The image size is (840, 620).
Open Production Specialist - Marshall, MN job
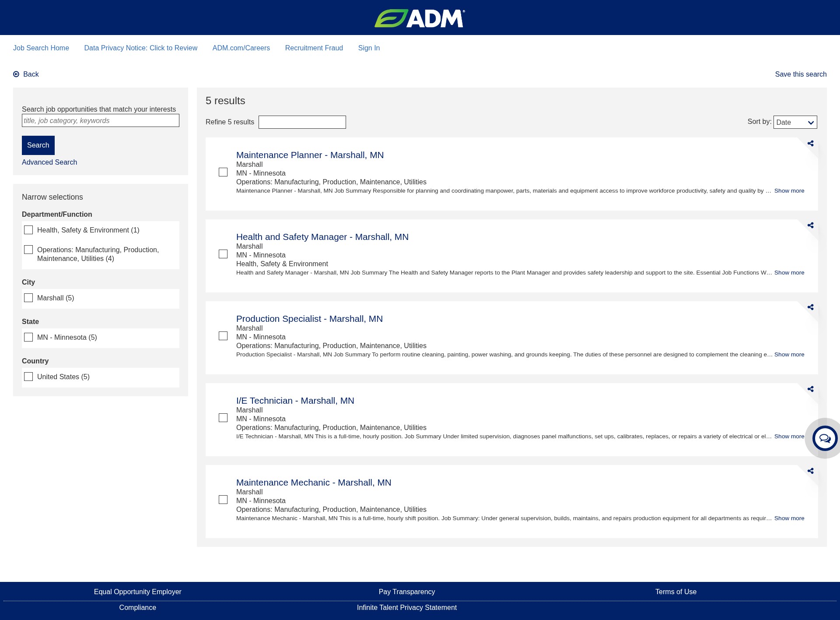(x=309, y=319)
